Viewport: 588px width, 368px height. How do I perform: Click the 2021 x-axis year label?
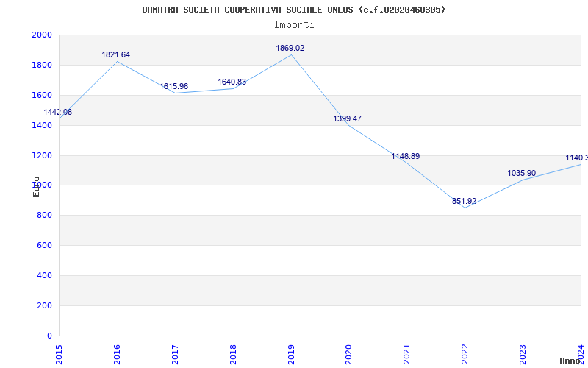click(407, 354)
